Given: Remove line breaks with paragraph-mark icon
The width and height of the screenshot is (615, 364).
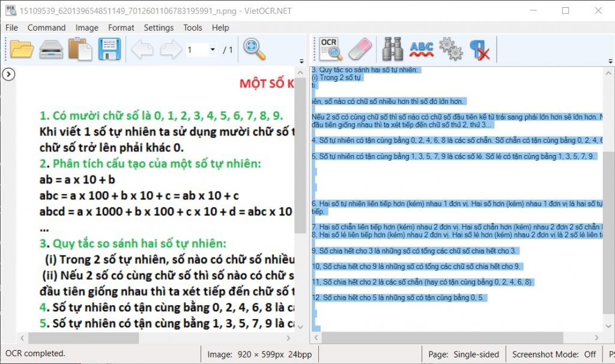Looking at the screenshot, I should coord(480,50).
